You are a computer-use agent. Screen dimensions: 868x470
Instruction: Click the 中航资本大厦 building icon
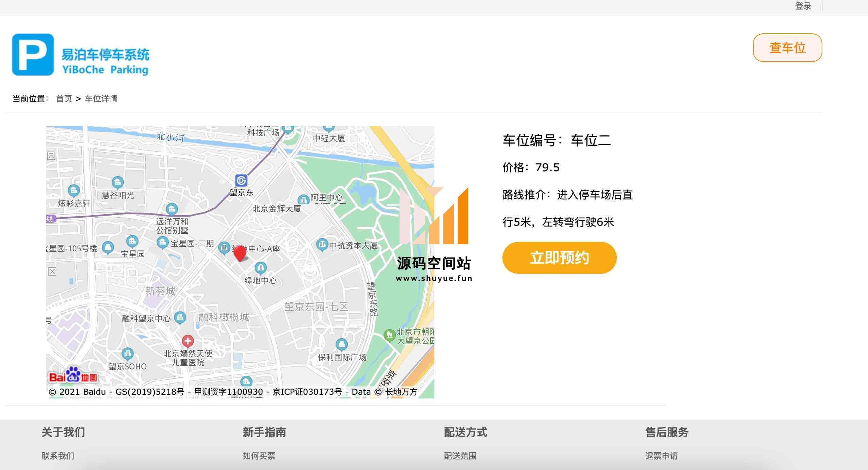(x=322, y=245)
